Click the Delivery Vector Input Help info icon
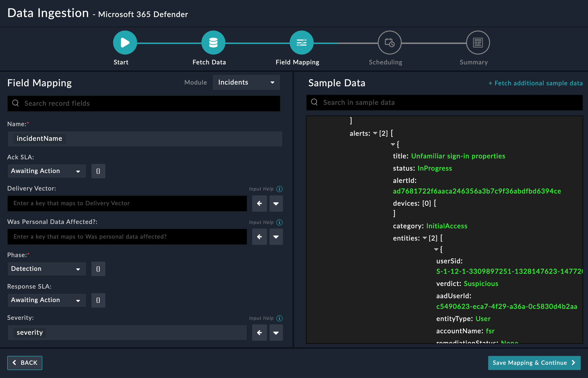 coord(279,189)
